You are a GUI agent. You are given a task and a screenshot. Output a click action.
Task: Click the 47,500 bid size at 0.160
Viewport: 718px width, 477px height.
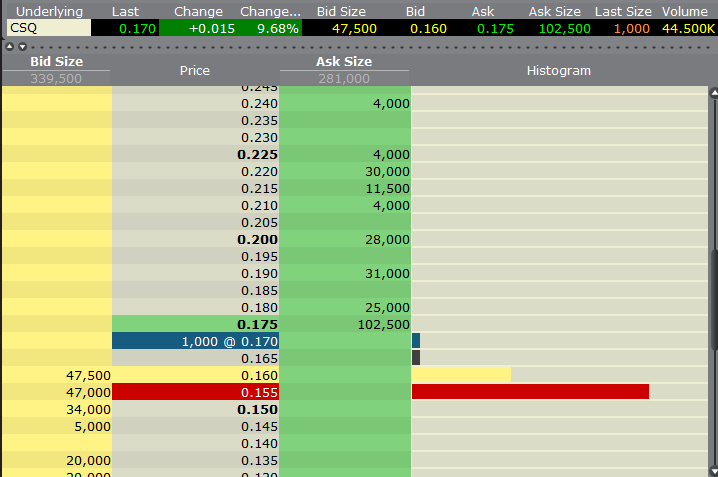[x=56, y=375]
